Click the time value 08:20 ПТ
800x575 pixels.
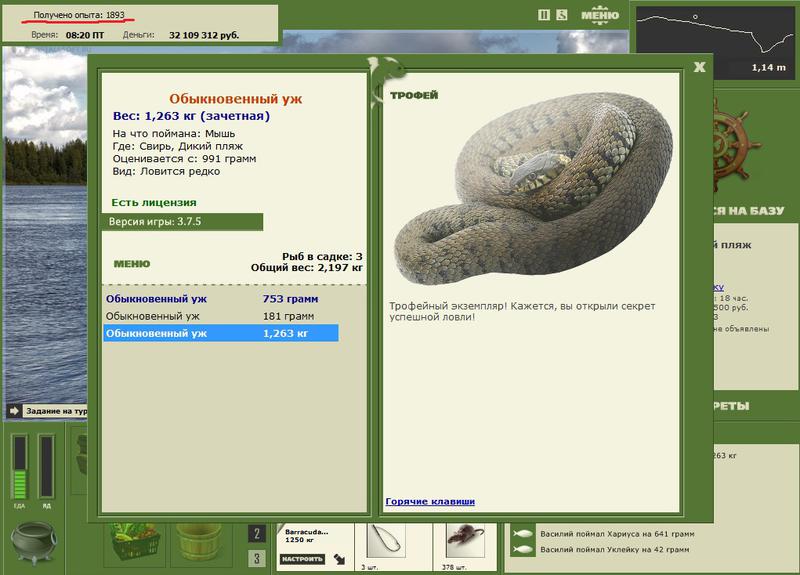tap(85, 35)
